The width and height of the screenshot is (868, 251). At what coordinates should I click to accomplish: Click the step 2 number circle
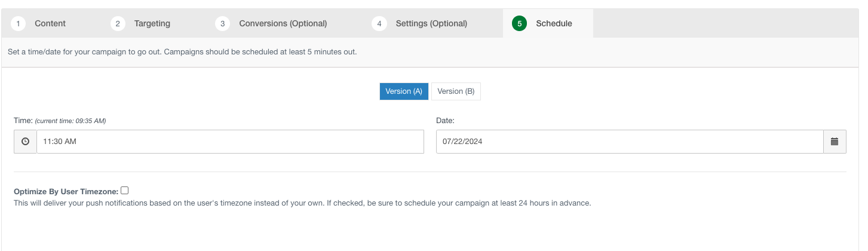118,23
